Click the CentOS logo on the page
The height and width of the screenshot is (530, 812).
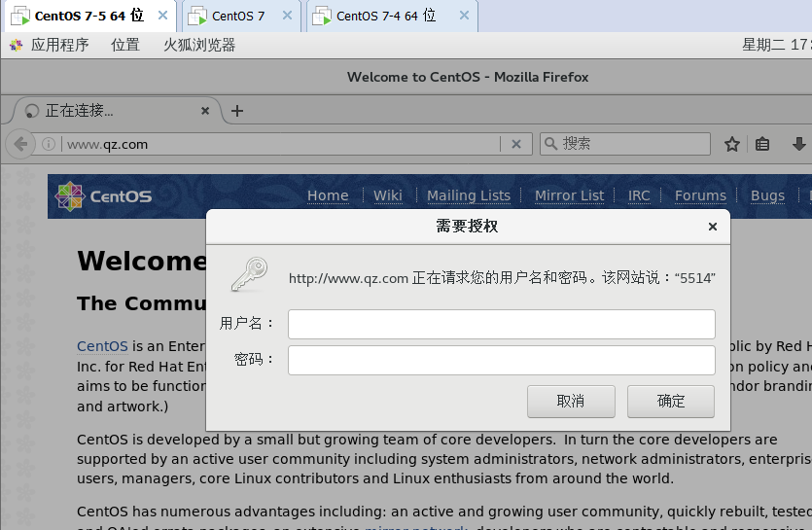104,196
